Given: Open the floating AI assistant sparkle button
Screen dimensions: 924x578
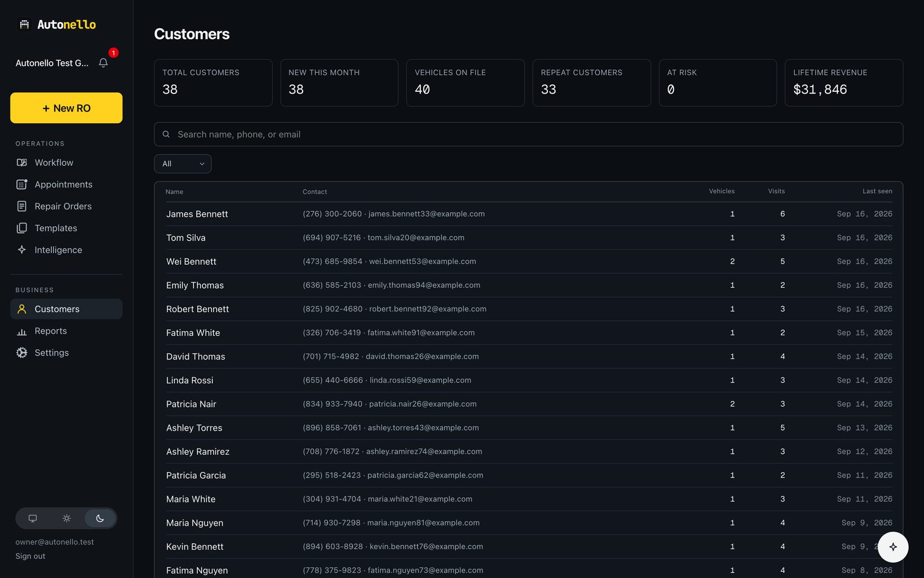Looking at the screenshot, I should (893, 547).
